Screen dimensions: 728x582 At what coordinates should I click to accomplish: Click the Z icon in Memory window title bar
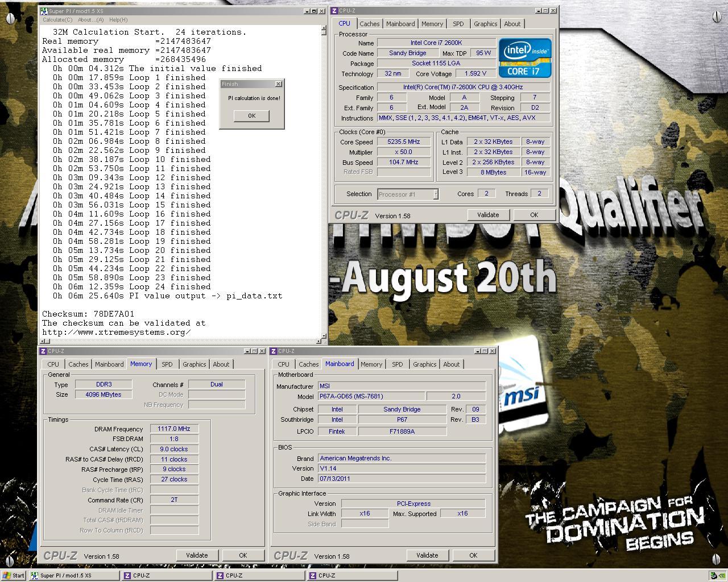click(x=44, y=351)
